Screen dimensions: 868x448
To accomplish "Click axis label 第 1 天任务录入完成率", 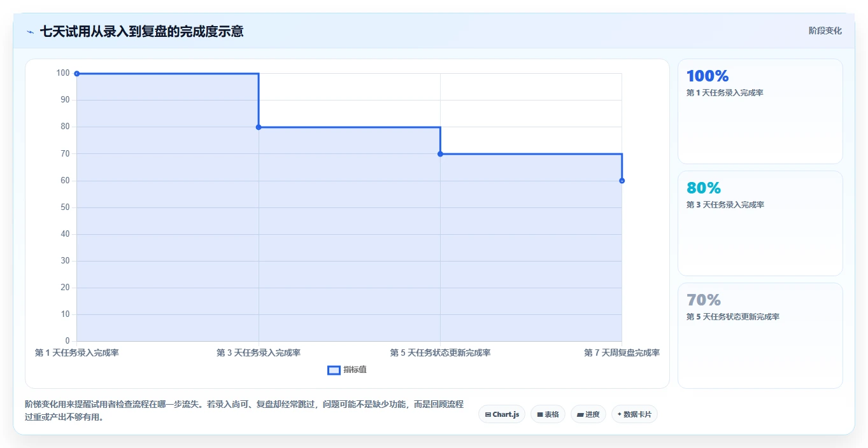I will pyautogui.click(x=77, y=353).
